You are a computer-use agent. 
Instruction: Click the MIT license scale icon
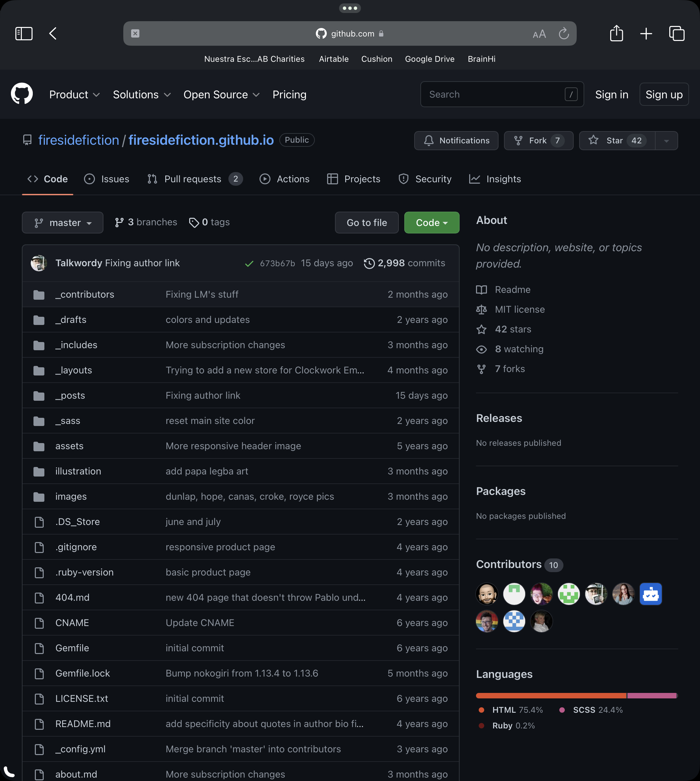[481, 310]
